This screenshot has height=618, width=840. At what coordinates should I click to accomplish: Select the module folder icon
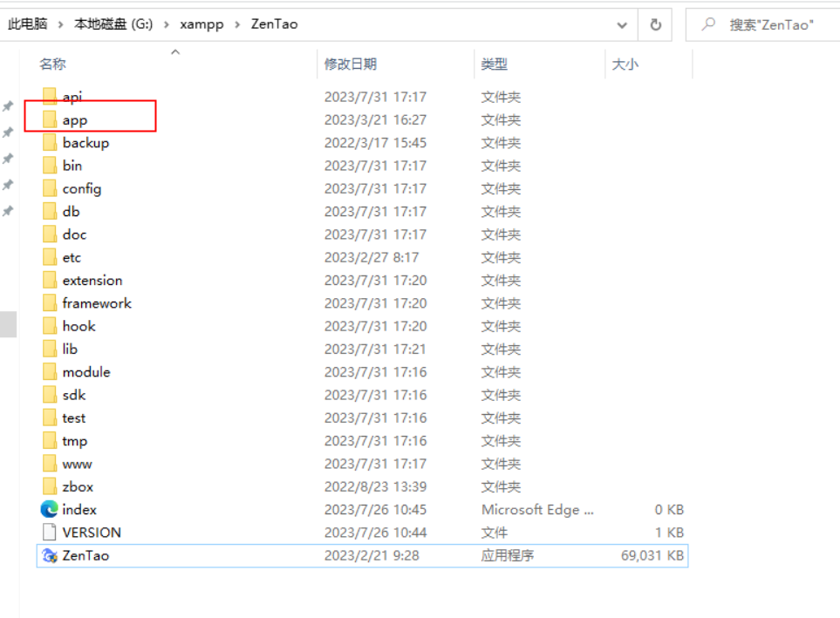click(50, 372)
